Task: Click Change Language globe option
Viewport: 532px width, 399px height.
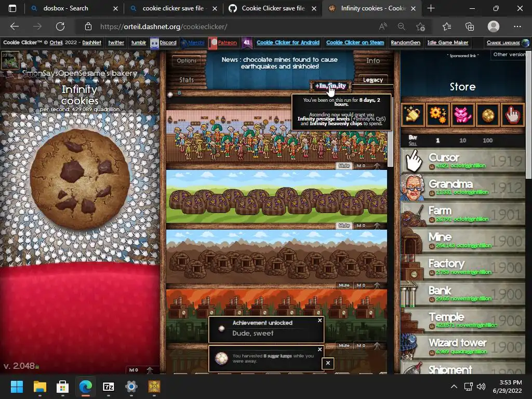Action: tap(508, 43)
